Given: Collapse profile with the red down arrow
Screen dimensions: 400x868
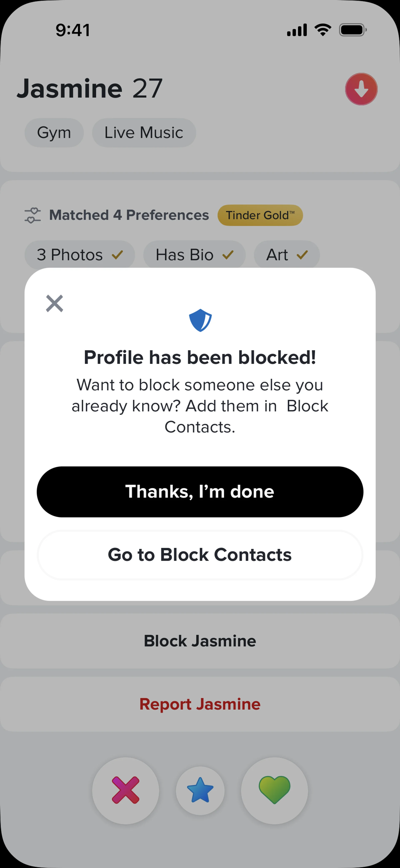Looking at the screenshot, I should point(361,89).
